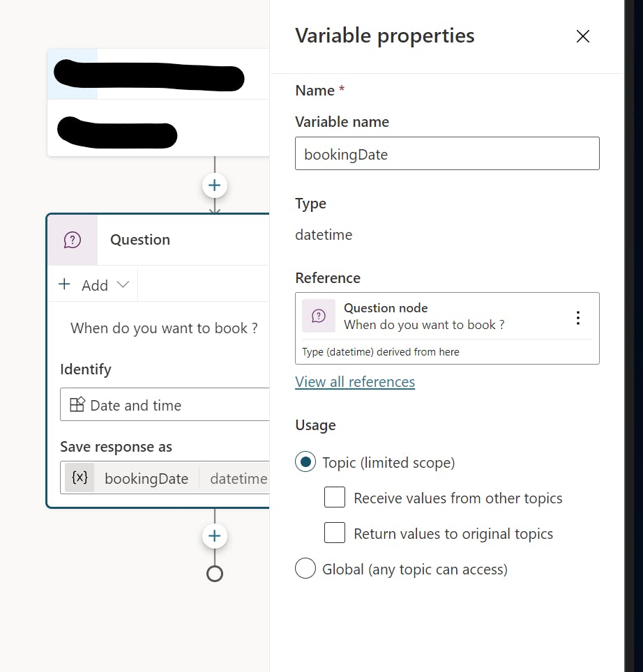
Task: Open View all references
Action: pyautogui.click(x=355, y=381)
